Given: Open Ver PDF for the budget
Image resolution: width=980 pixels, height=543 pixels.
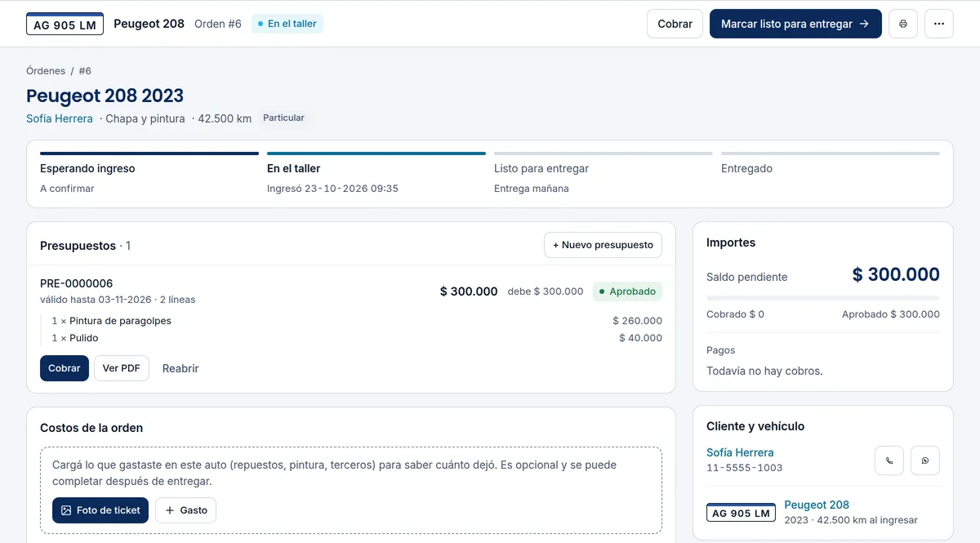Looking at the screenshot, I should pos(121,368).
